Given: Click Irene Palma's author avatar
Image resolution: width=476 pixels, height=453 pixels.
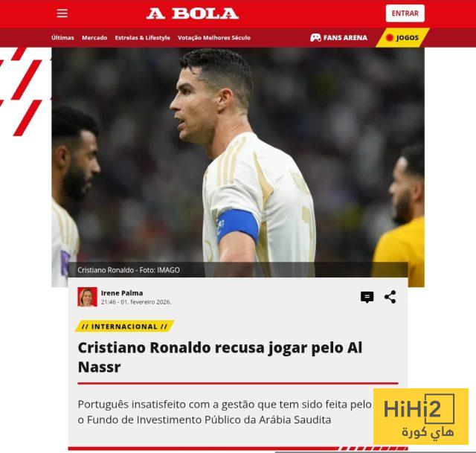Looking at the screenshot, I should tap(88, 297).
